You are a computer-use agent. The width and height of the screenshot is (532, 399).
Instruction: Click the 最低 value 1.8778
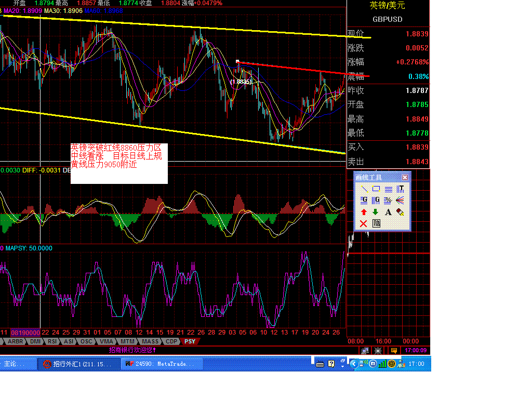(x=417, y=134)
